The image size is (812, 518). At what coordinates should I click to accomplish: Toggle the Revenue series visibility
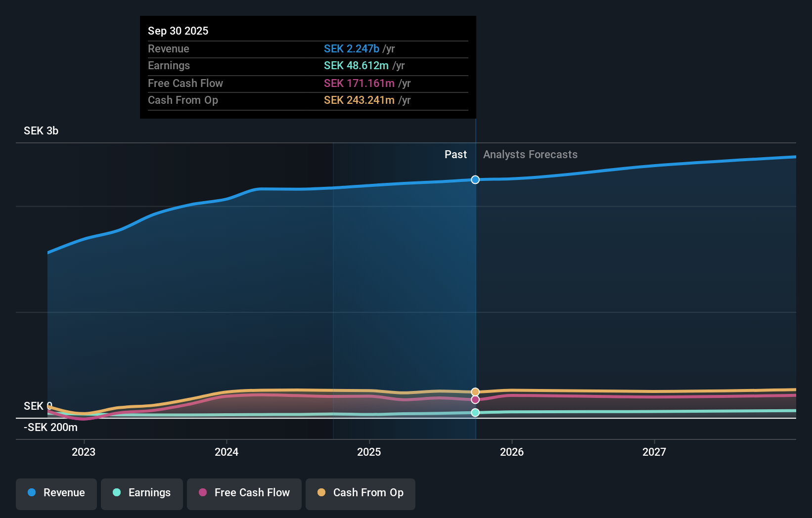pos(56,493)
